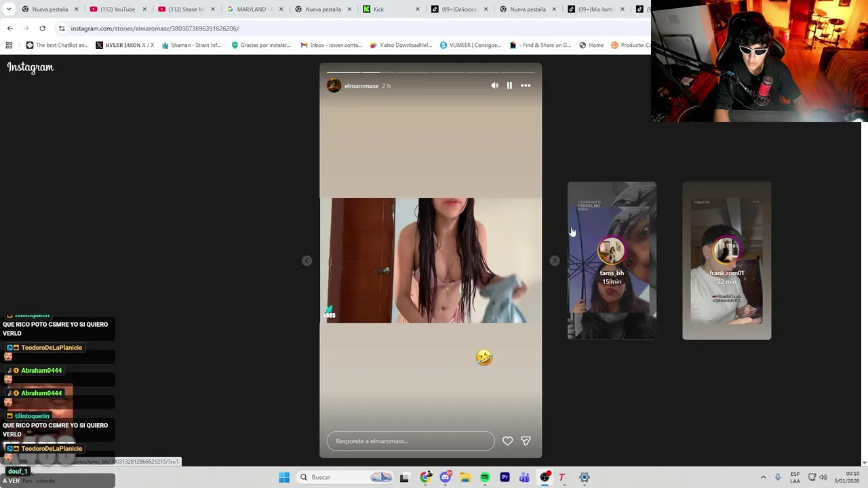Open the '- Find & Share on G...' bookmark
868x488 pixels.
540,45
